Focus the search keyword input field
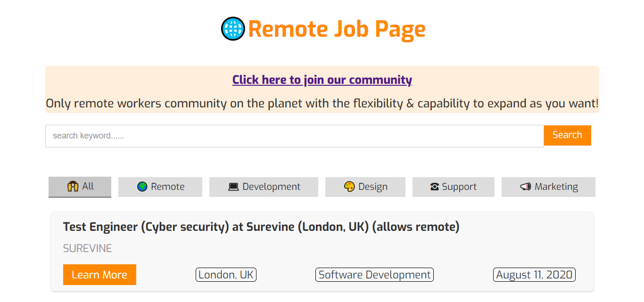The width and height of the screenshot is (644, 302). click(294, 136)
